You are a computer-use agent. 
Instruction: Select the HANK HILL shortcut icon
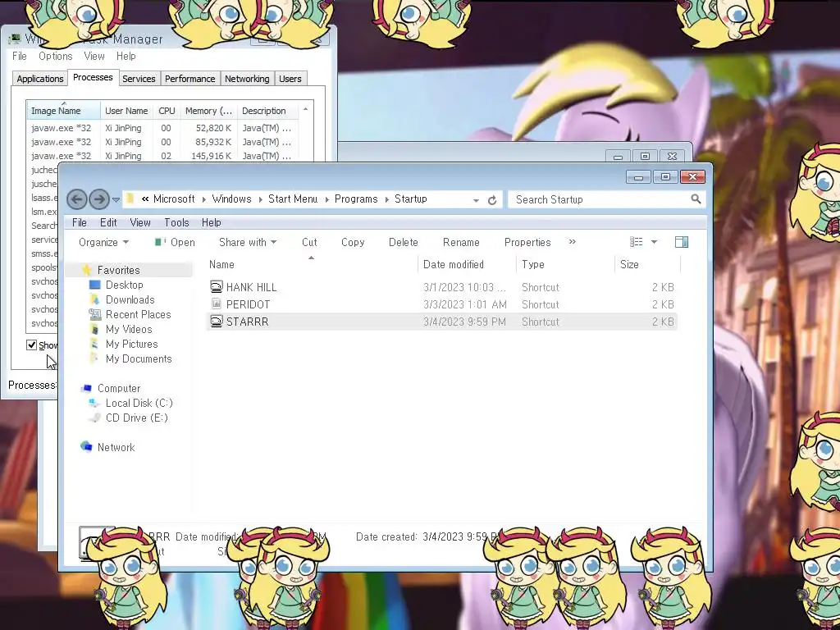coord(216,286)
